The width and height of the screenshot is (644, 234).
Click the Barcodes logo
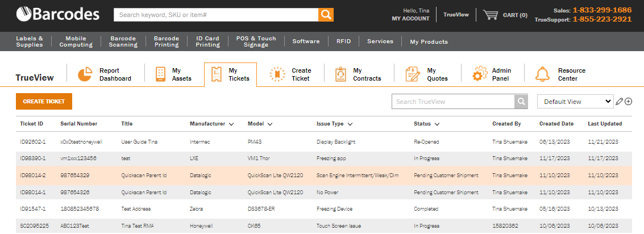(58, 14)
